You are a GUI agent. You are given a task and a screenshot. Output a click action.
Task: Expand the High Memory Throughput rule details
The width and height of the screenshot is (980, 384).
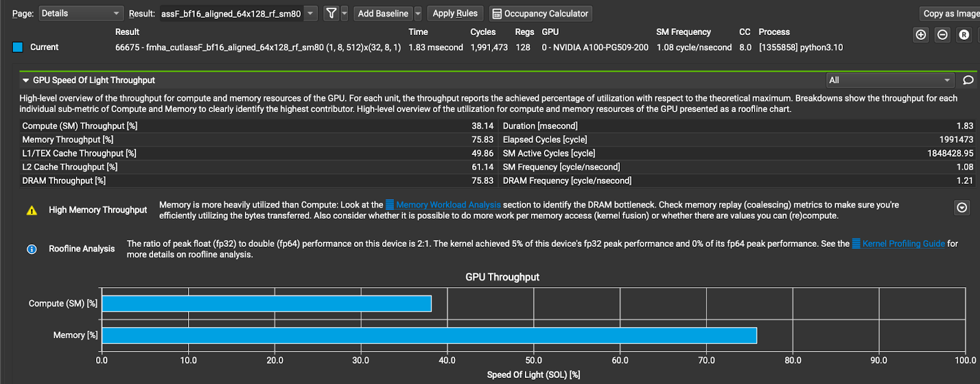pyautogui.click(x=962, y=208)
